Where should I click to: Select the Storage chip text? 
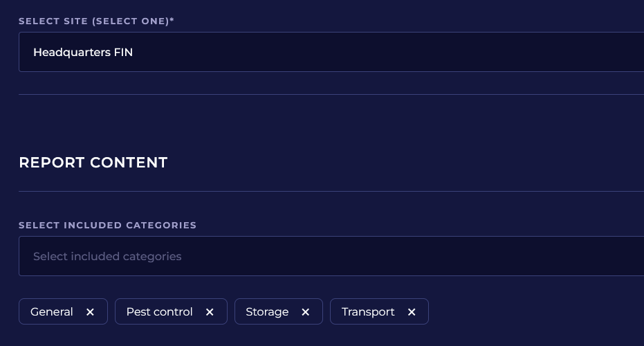point(267,312)
